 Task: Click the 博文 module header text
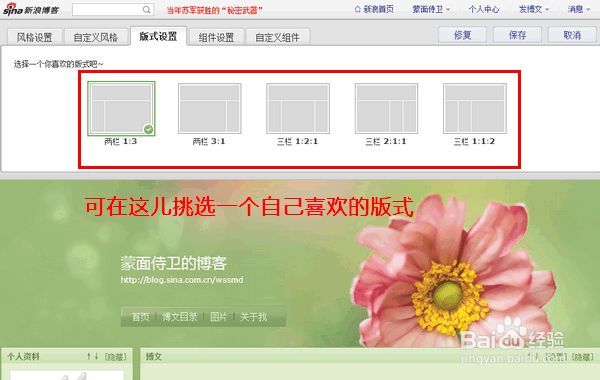[154, 357]
